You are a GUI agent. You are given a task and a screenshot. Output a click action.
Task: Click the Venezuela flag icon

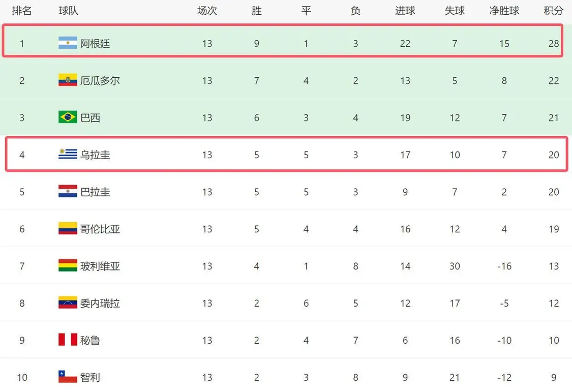pos(68,303)
